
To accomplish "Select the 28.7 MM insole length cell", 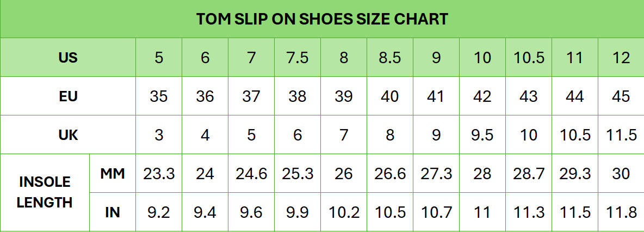I will [529, 174].
